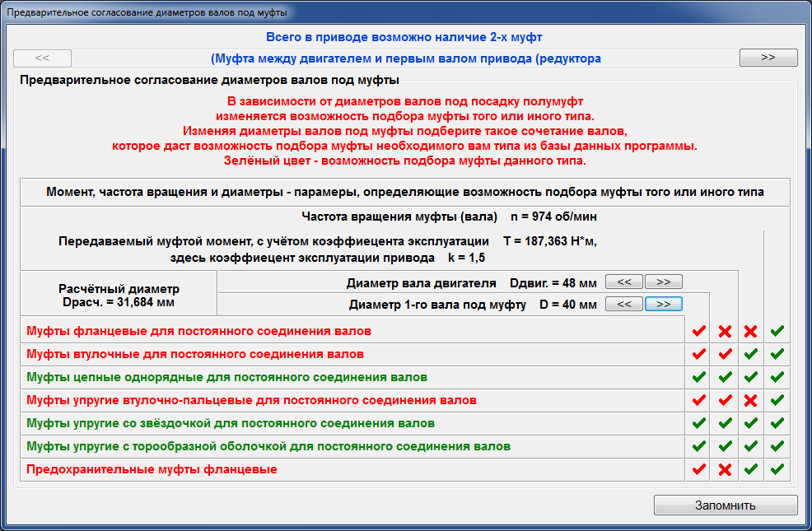Select 'Муфты упругие со звёздочкой' row text

(x=231, y=423)
